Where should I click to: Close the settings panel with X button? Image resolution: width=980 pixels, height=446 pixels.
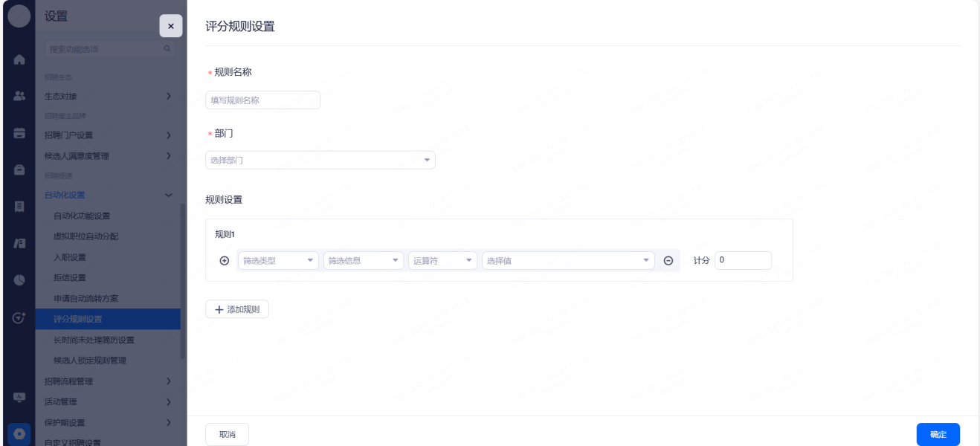pos(171,26)
